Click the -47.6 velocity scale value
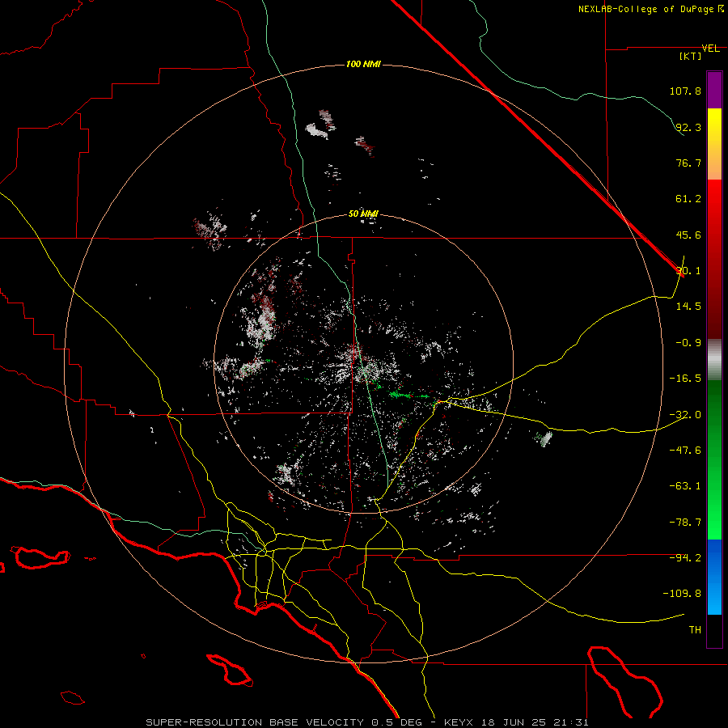 tap(685, 451)
